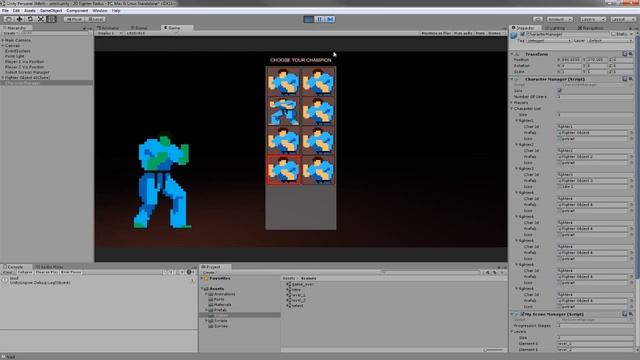
Task: Toggle the GameObject active checkbox beside name
Action: coord(522,34)
